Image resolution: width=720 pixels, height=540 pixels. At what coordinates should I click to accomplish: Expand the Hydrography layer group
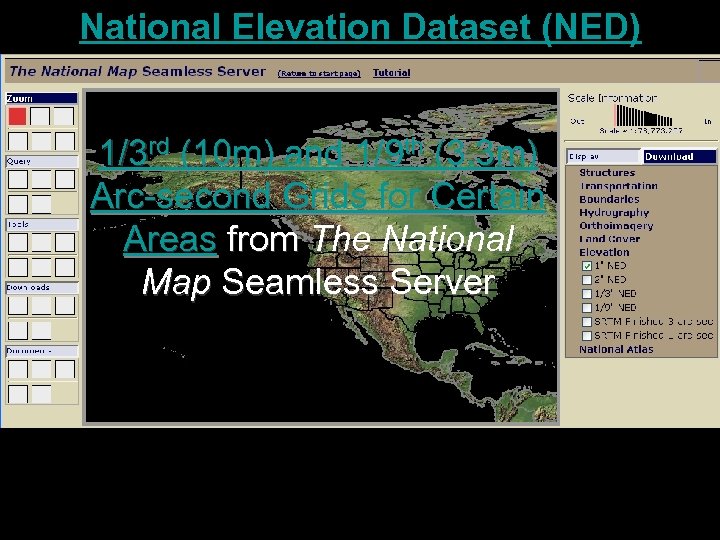click(x=614, y=213)
